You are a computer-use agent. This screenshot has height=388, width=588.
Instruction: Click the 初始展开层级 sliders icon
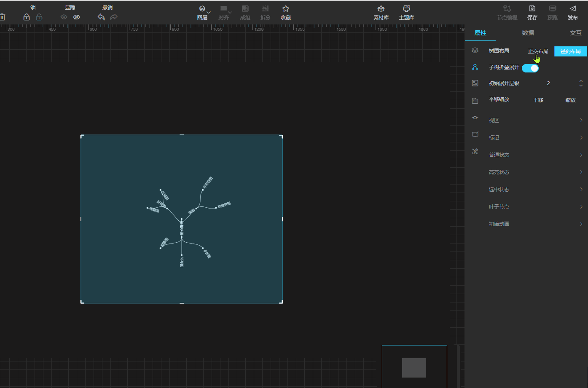click(475, 83)
